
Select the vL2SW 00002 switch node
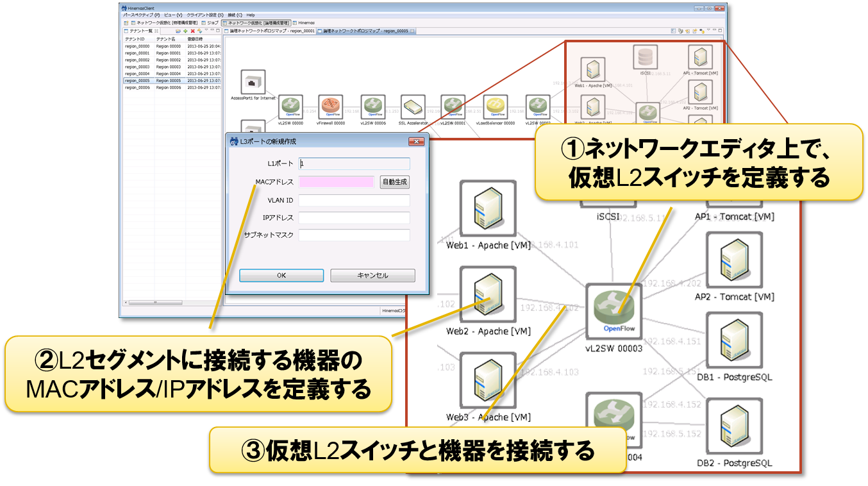(538, 106)
